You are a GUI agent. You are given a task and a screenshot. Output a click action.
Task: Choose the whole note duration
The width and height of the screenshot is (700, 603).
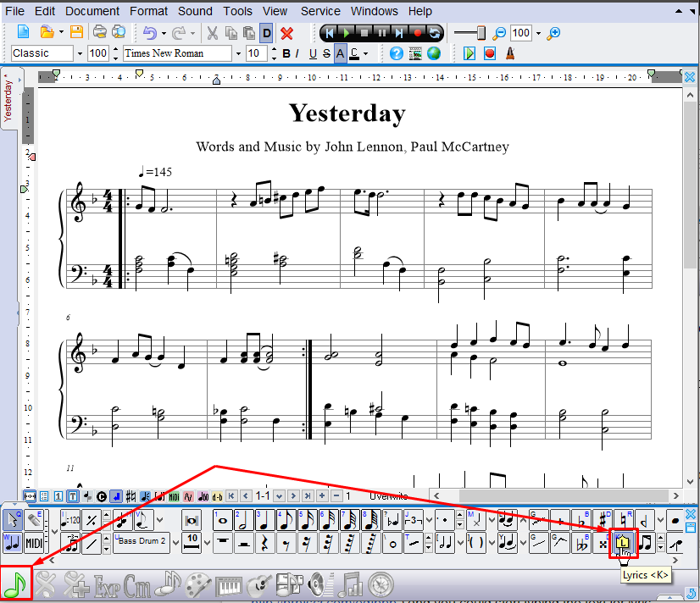click(x=222, y=520)
